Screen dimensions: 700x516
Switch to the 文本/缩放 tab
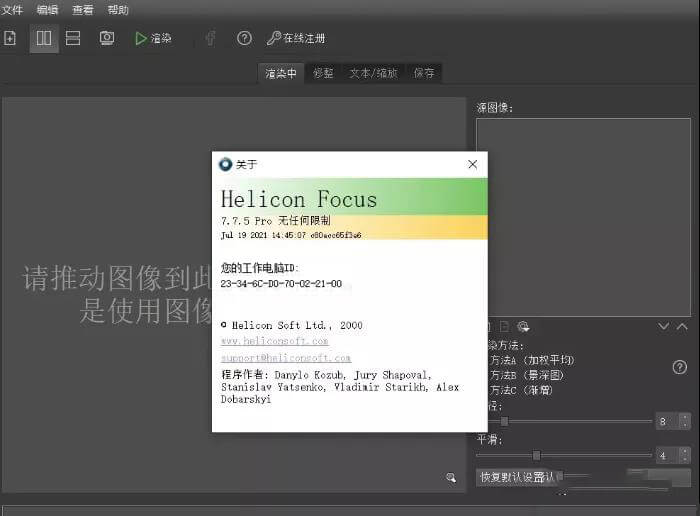tap(373, 73)
